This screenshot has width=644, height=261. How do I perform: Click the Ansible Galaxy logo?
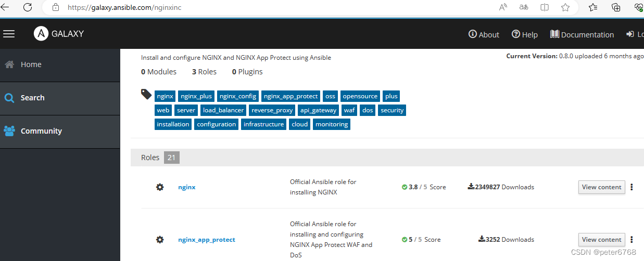(x=59, y=34)
